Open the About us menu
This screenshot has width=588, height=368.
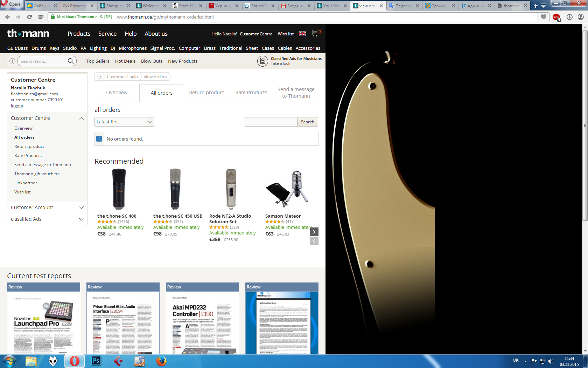pos(156,34)
